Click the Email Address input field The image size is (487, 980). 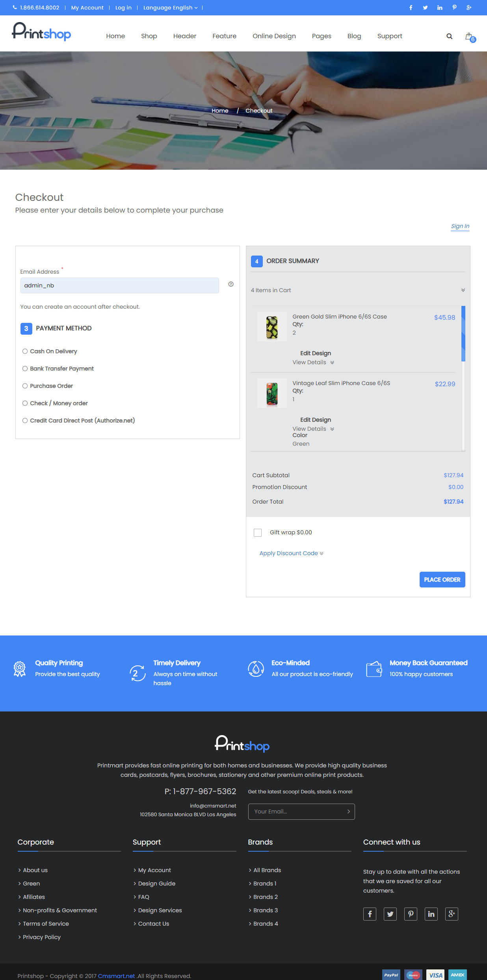[119, 285]
